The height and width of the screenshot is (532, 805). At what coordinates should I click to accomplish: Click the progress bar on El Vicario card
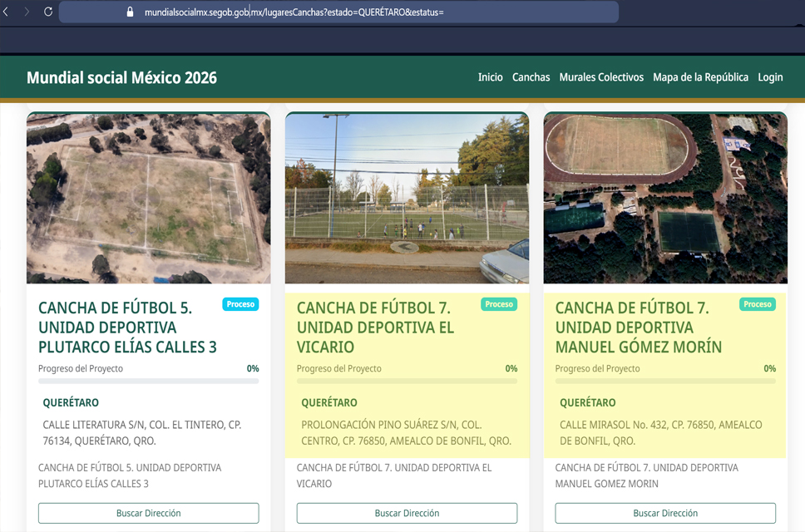[x=407, y=382]
